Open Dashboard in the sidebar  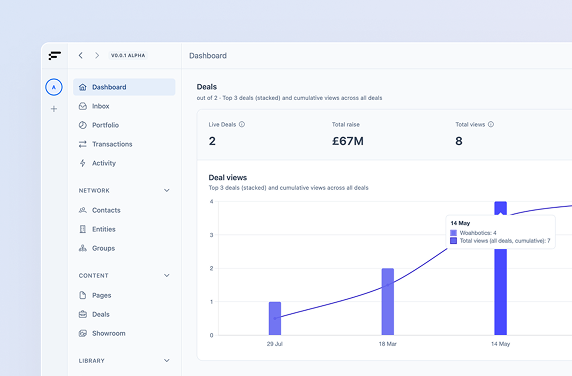pos(124,87)
